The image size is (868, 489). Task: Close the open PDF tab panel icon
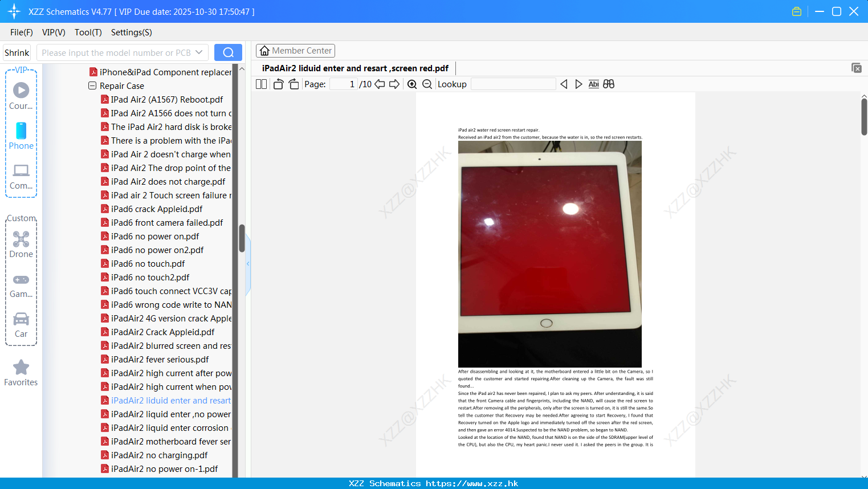click(x=857, y=68)
